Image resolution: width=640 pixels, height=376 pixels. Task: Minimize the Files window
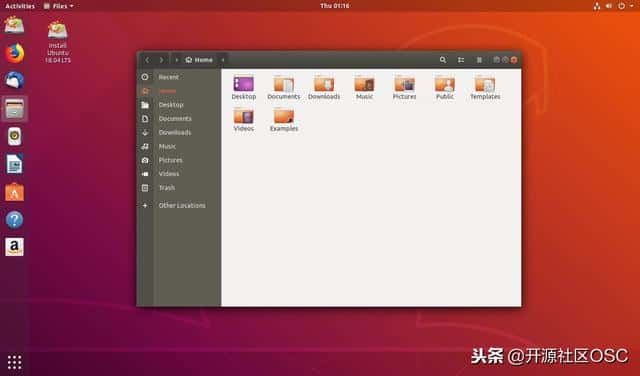pos(496,60)
